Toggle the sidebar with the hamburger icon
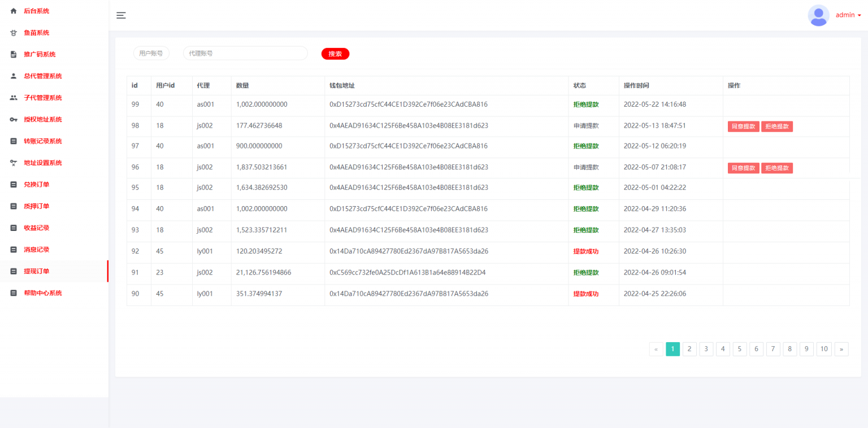This screenshot has width=868, height=428. point(121,15)
